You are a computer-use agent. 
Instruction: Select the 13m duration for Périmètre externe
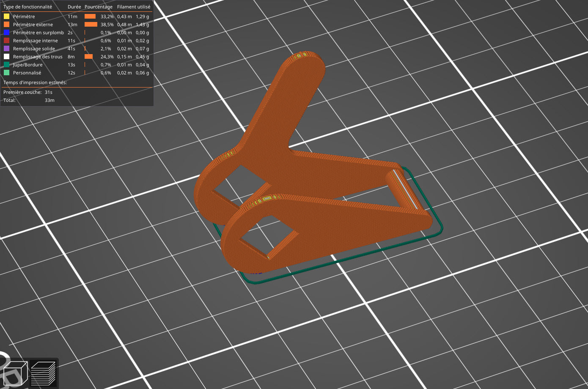coord(72,25)
